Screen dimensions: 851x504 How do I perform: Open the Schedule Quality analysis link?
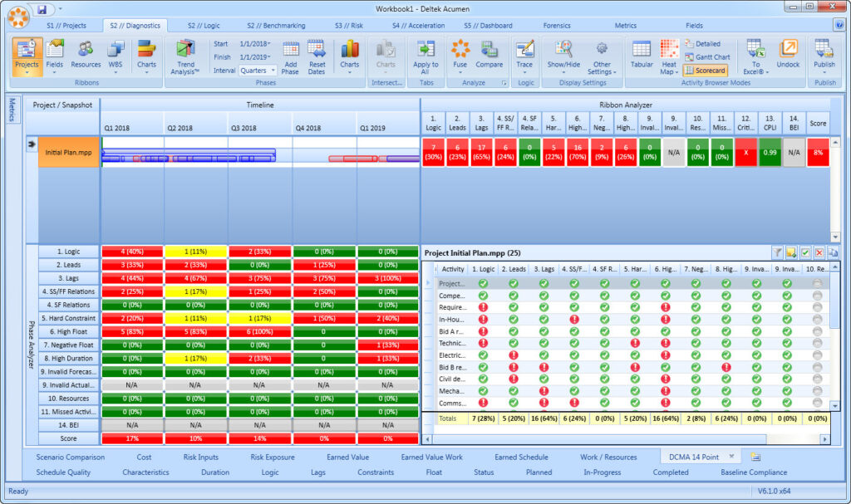[64, 472]
